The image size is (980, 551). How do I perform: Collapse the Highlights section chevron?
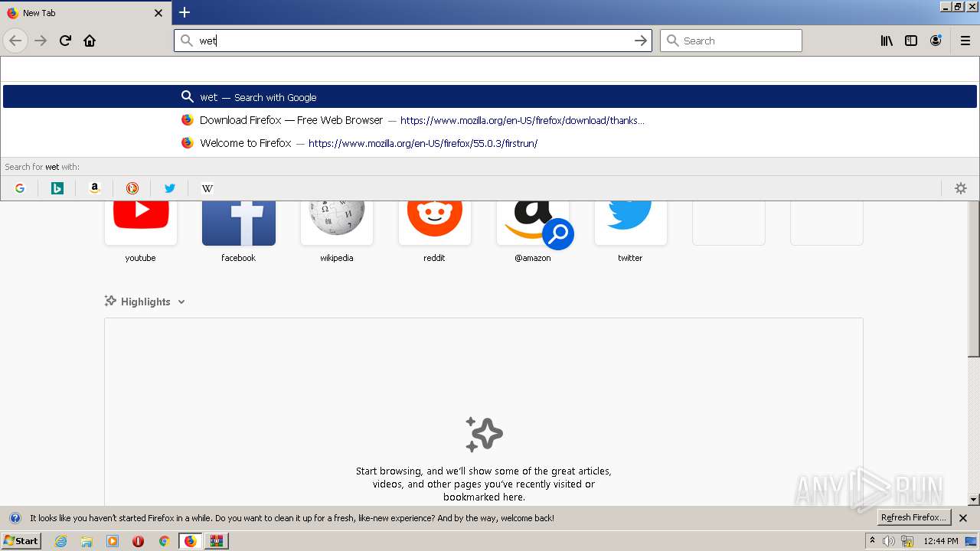181,302
